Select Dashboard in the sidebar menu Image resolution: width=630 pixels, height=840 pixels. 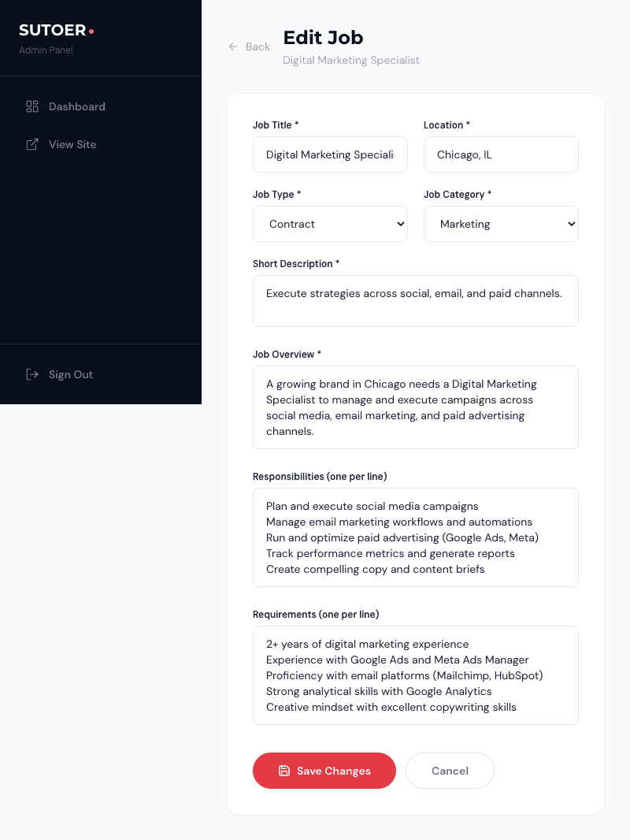point(76,106)
